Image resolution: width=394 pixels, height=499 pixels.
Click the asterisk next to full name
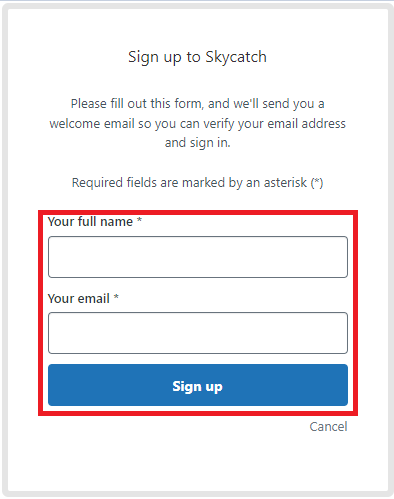(x=139, y=220)
